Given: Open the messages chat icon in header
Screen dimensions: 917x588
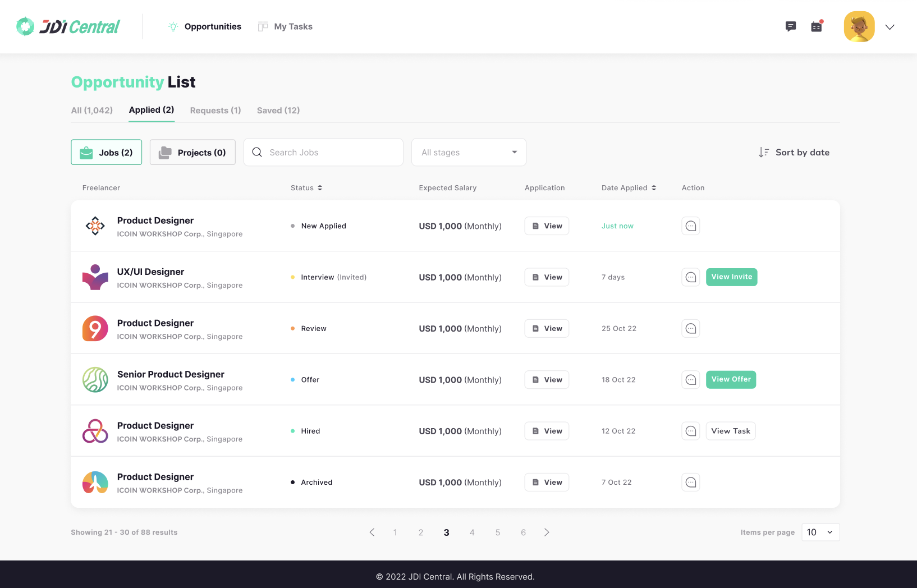Looking at the screenshot, I should [790, 26].
